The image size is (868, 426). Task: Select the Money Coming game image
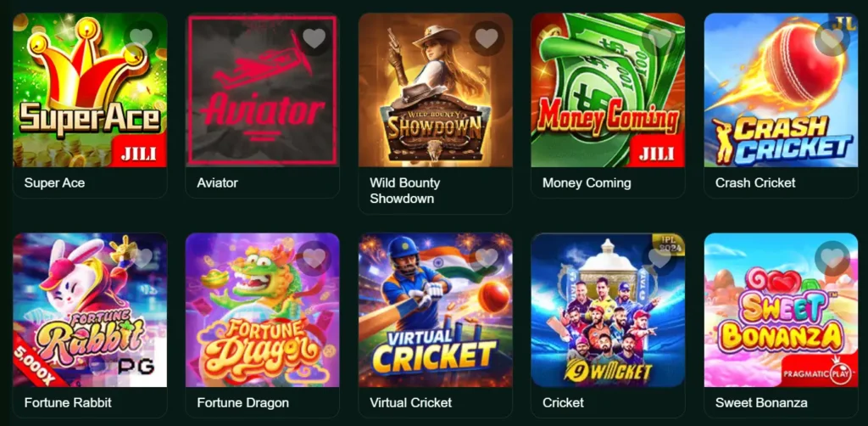click(x=608, y=90)
